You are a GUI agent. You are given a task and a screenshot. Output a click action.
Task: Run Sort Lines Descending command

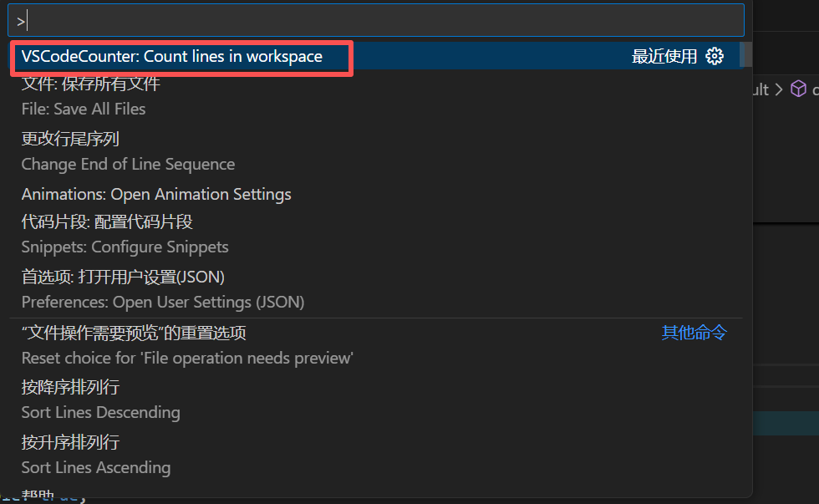click(375, 400)
